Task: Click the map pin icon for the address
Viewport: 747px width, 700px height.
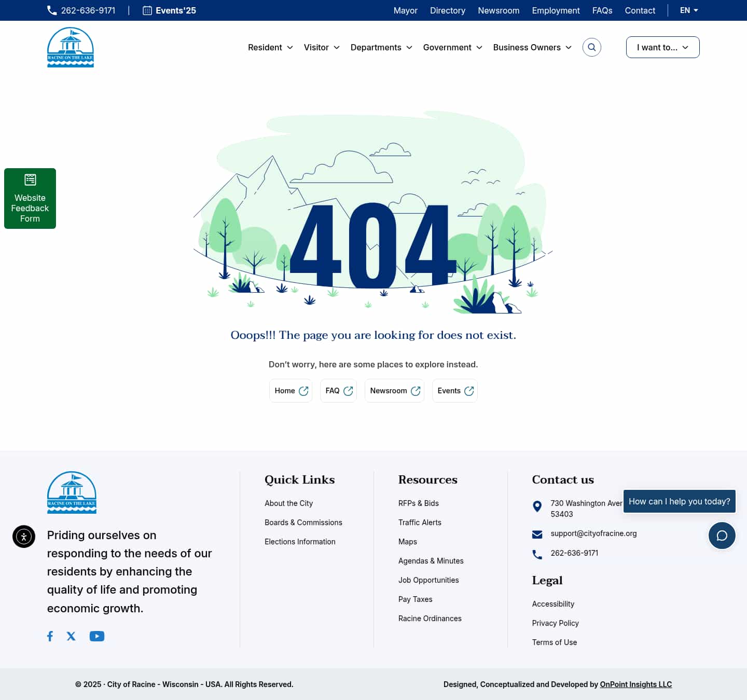Action: pyautogui.click(x=537, y=506)
